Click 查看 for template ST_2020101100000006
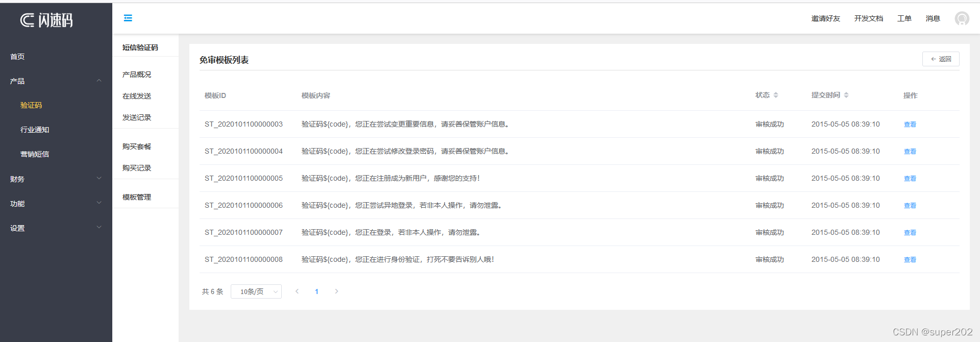The height and width of the screenshot is (342, 980). click(910, 206)
